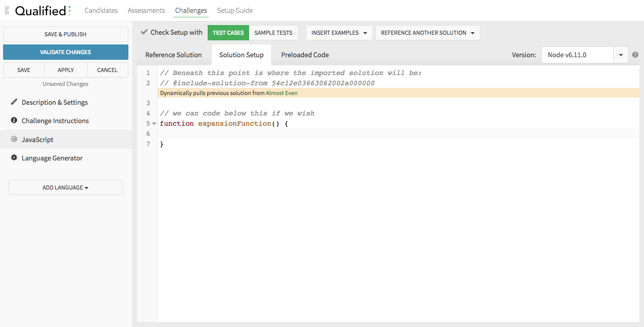The image size is (644, 327).
Task: Open JavaScript via its language icon
Action: coord(13,139)
